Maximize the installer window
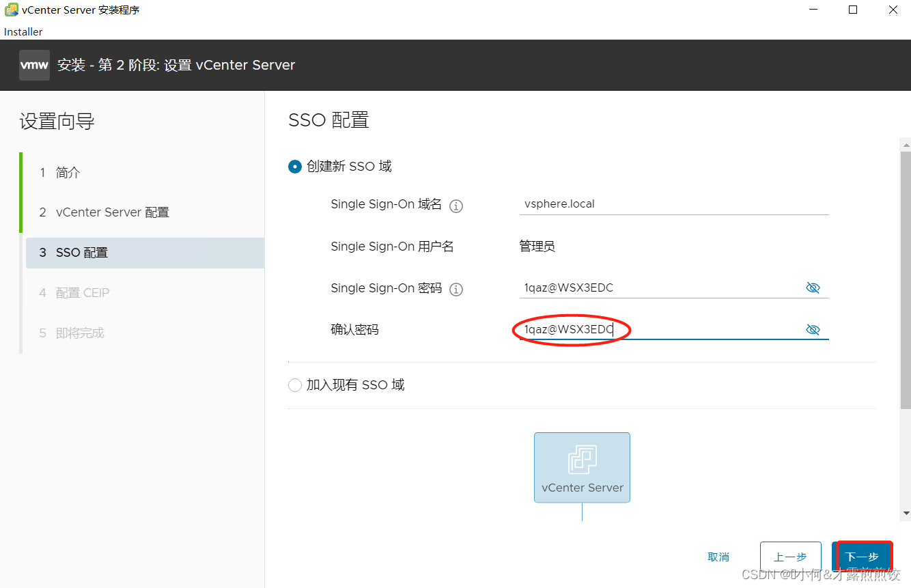 [x=853, y=10]
